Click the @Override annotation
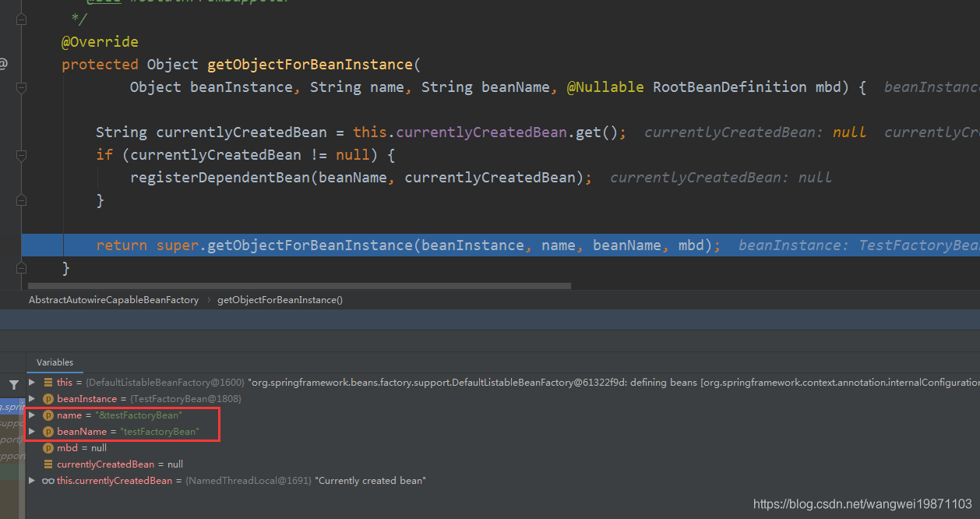980x519 pixels. (x=100, y=42)
